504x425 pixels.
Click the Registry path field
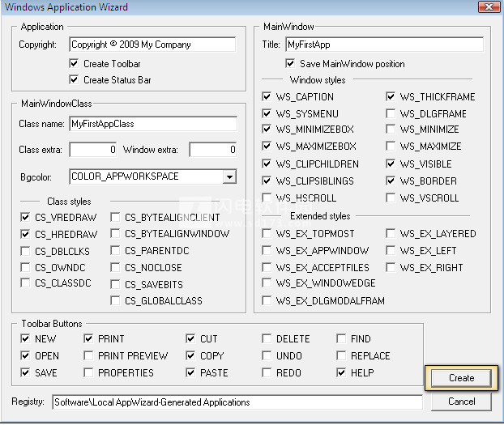tap(237, 402)
